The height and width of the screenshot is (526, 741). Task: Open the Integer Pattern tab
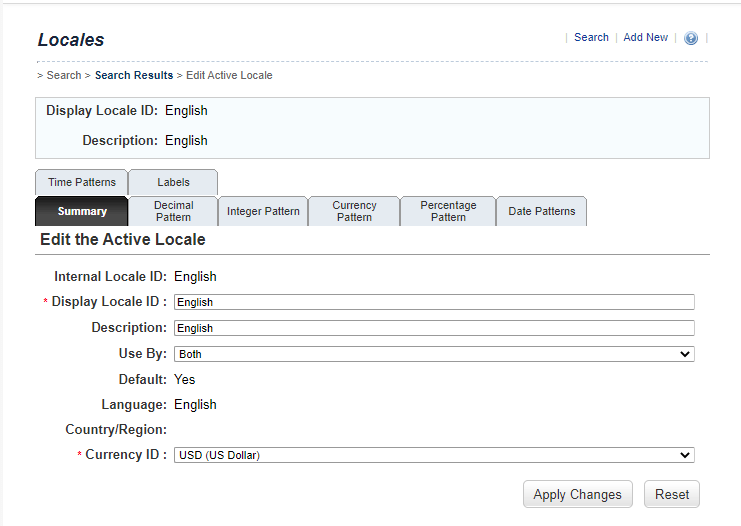(x=263, y=211)
